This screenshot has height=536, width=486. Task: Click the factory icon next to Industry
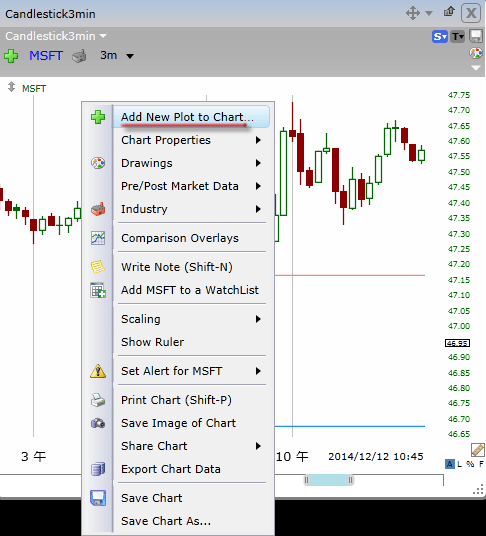[x=98, y=209]
